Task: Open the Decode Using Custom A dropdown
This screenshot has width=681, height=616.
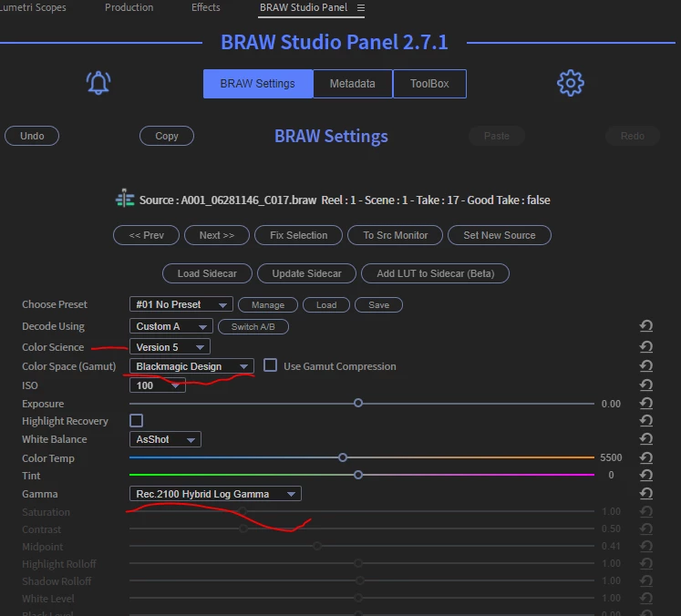Action: pos(171,326)
